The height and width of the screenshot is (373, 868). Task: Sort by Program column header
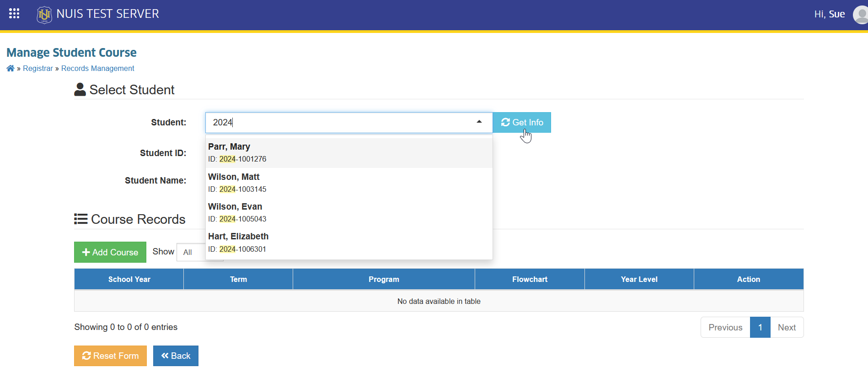click(x=384, y=279)
